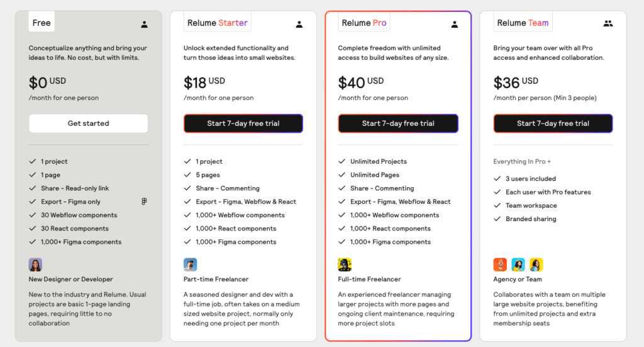
Task: Click the yellow third Agency or Team avatar
Action: (x=536, y=265)
